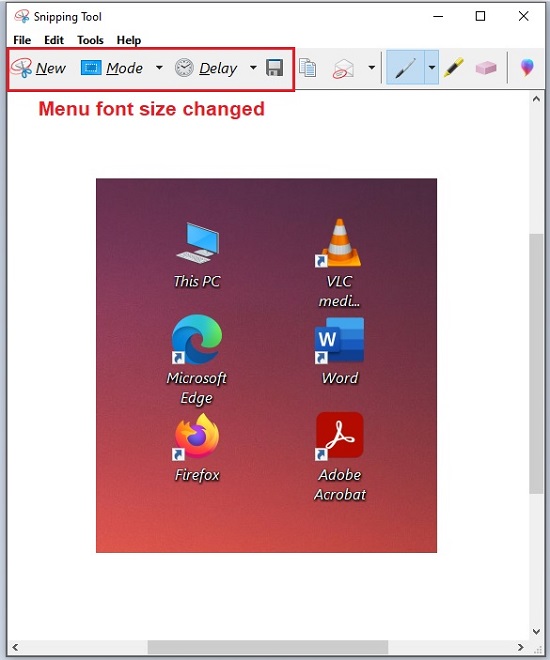The width and height of the screenshot is (550, 660).
Task: Click the vertical scrollbar down arrow
Action: (x=536, y=631)
